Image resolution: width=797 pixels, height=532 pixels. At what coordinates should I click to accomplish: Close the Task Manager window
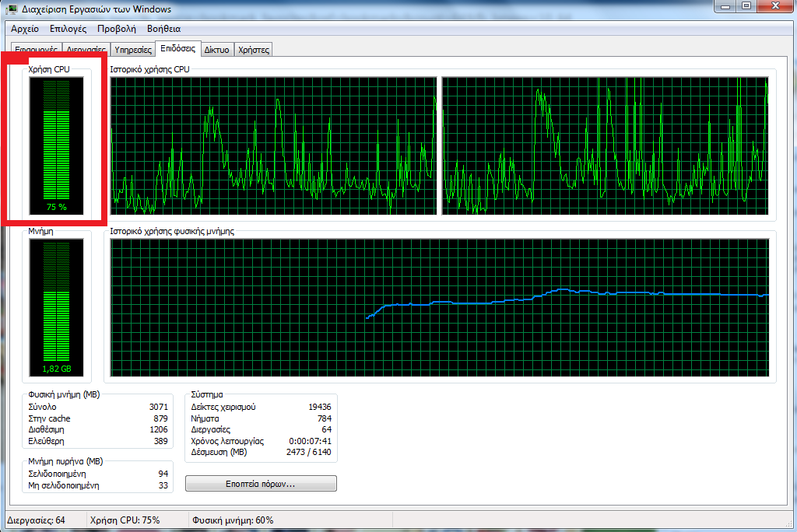click(x=776, y=6)
